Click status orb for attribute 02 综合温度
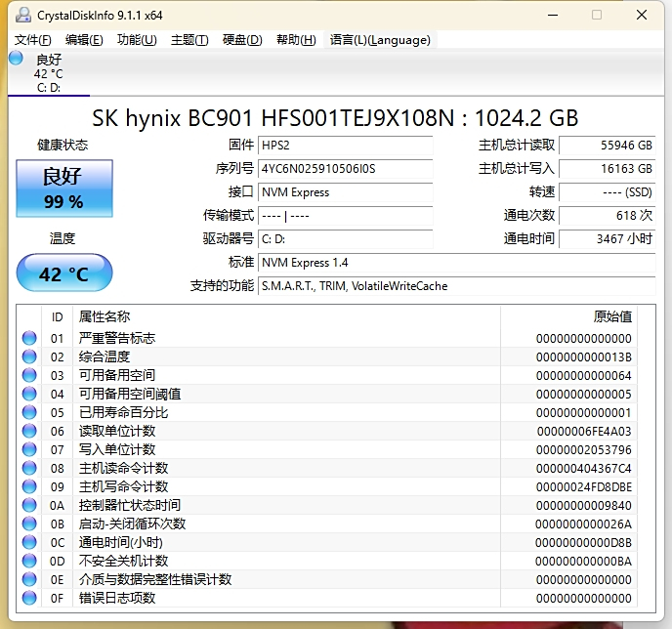The image size is (672, 629). 29,356
